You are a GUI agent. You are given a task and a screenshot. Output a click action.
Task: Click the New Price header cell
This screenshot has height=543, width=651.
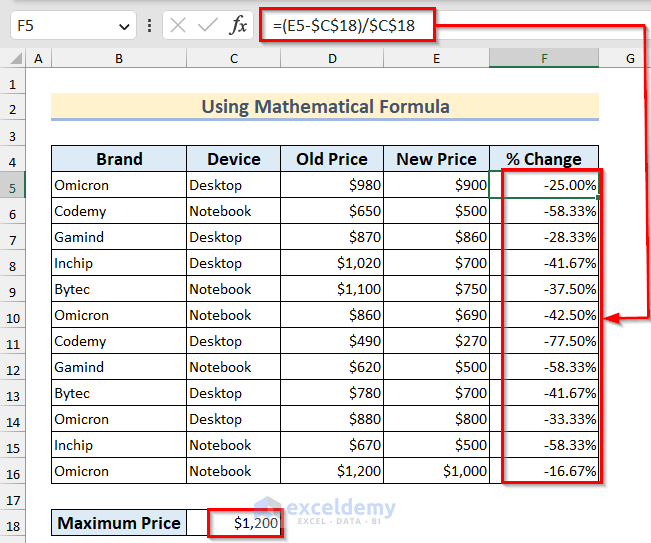pos(436,159)
